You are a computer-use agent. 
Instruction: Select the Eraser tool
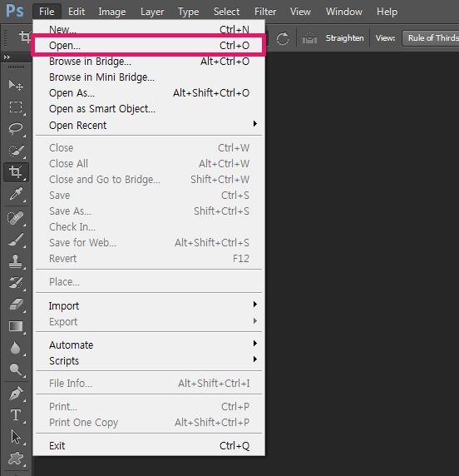16,305
